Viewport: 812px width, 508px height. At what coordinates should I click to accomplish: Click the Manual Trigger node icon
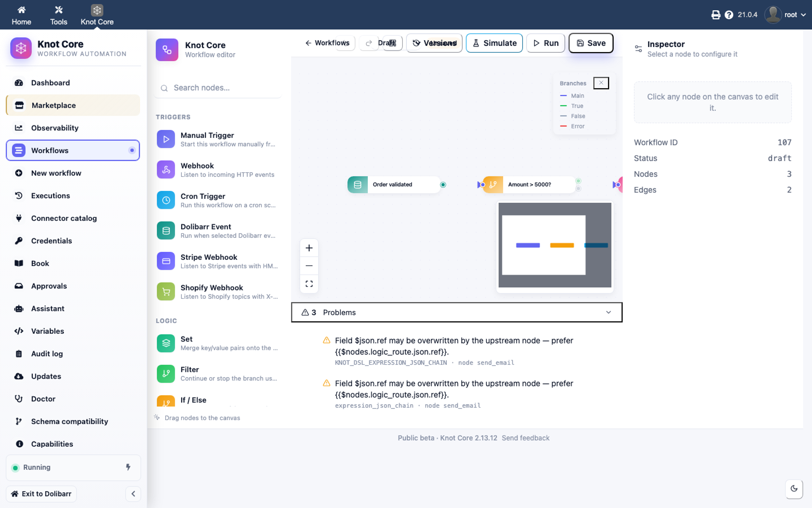pos(166,139)
